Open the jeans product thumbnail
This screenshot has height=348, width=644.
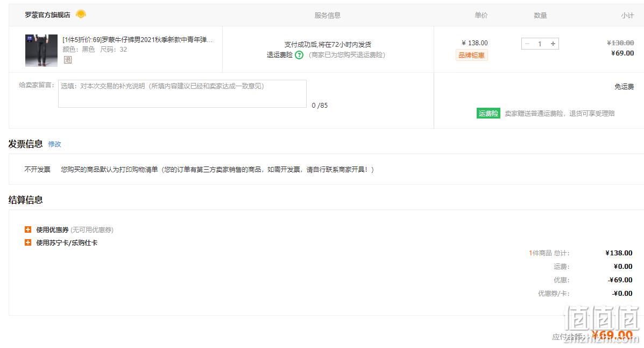coord(41,51)
